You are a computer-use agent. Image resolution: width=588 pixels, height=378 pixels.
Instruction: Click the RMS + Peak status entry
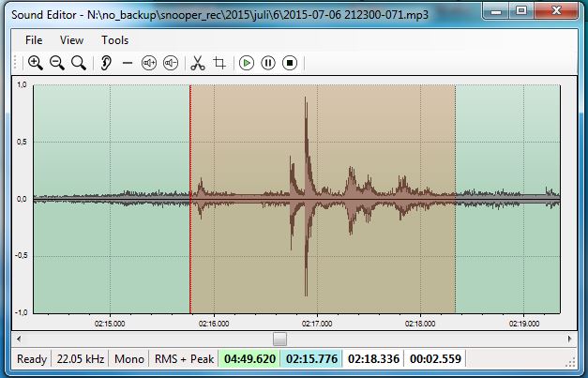click(x=184, y=359)
